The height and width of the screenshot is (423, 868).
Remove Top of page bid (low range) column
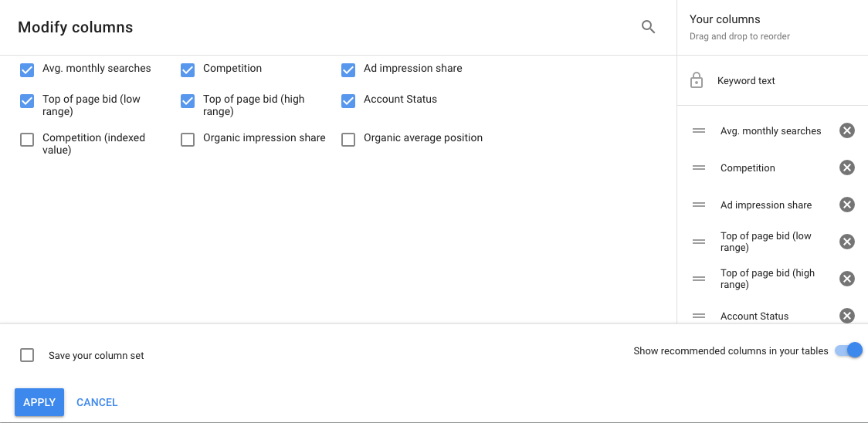pyautogui.click(x=847, y=242)
